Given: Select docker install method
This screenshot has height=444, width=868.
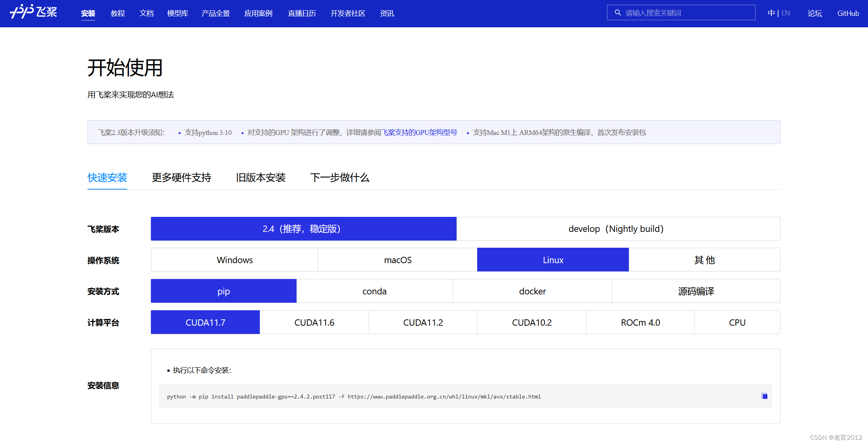Looking at the screenshot, I should click(x=532, y=291).
